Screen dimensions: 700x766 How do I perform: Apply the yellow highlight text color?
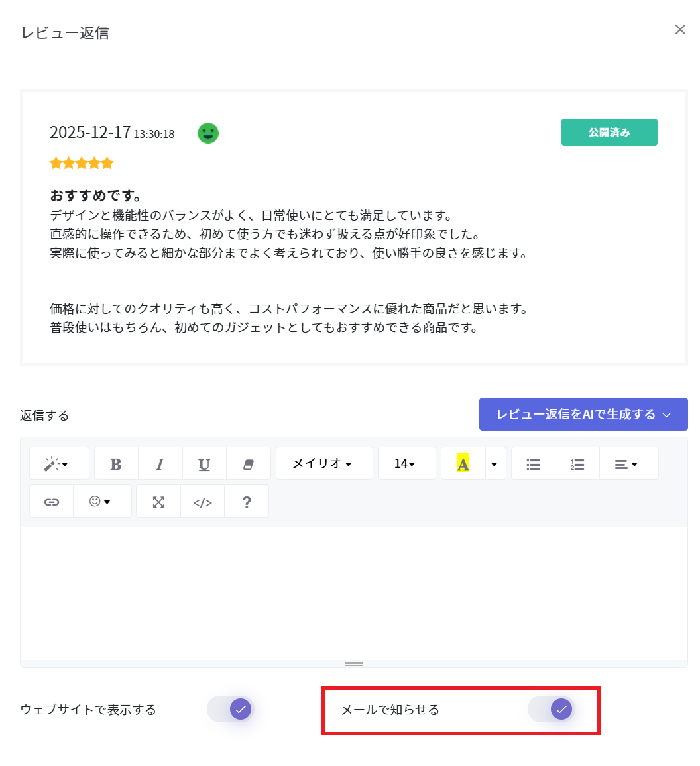pos(463,464)
